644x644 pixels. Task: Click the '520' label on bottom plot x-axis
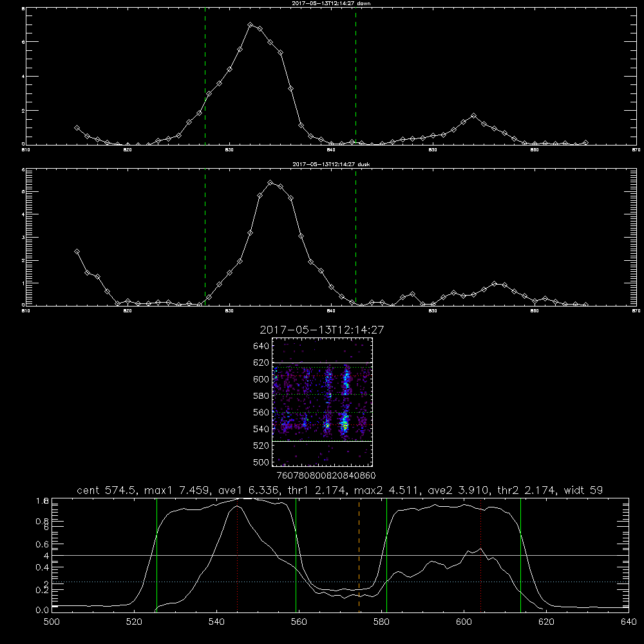134,622
